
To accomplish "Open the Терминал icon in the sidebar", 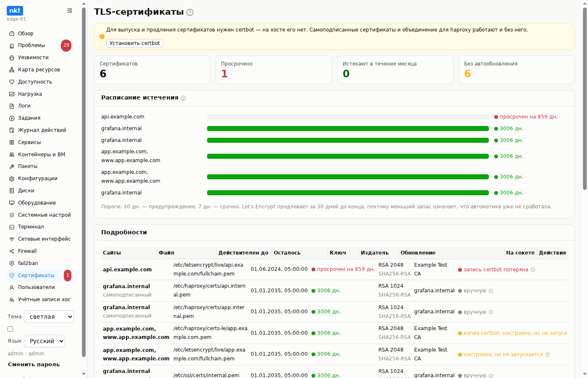I will (x=12, y=227).
